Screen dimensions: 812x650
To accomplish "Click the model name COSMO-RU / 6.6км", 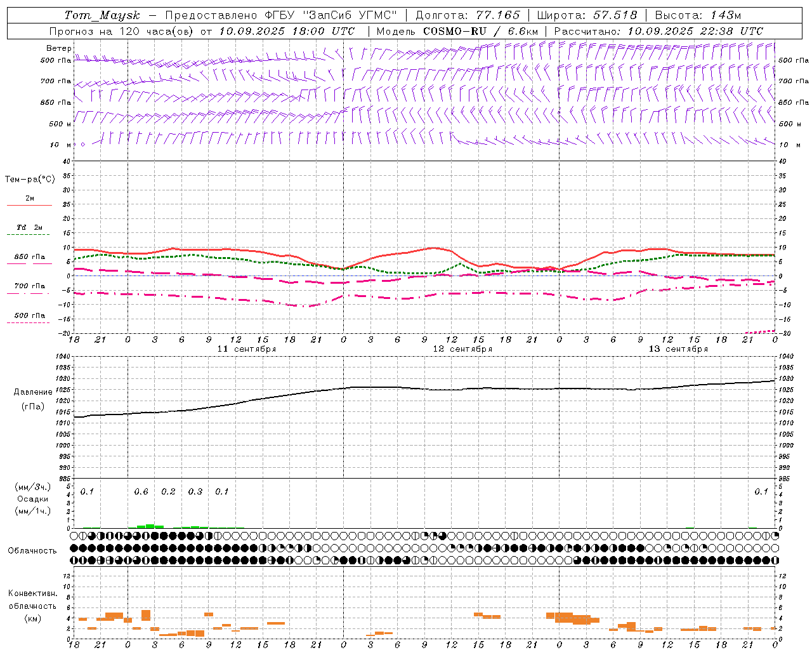I will pos(481,31).
